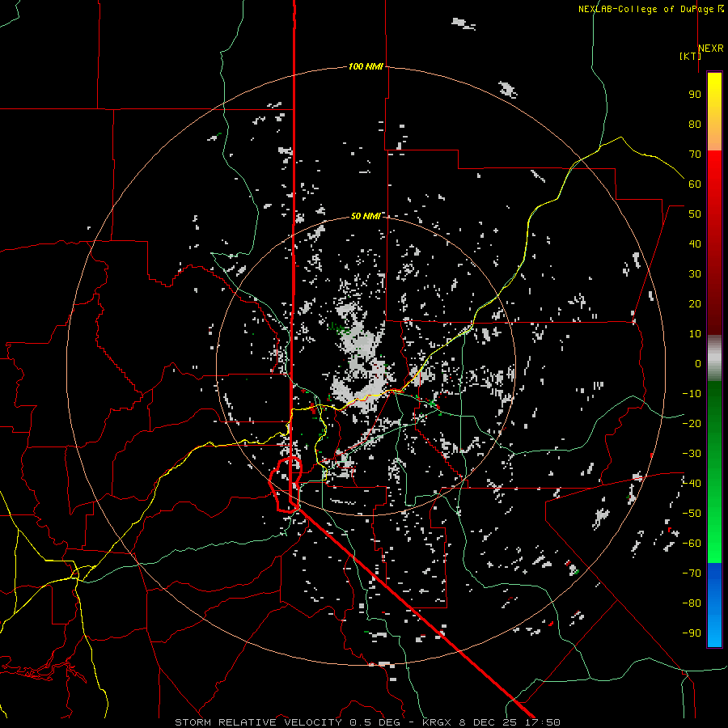Click the 20 value on the velocity scale
The width and height of the screenshot is (728, 728).
pyautogui.click(x=695, y=304)
